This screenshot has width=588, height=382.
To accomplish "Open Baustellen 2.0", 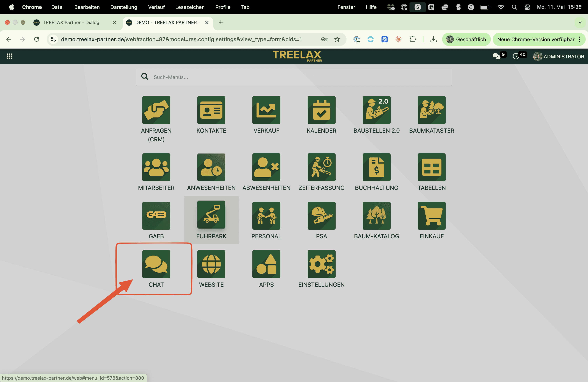I will tap(376, 115).
